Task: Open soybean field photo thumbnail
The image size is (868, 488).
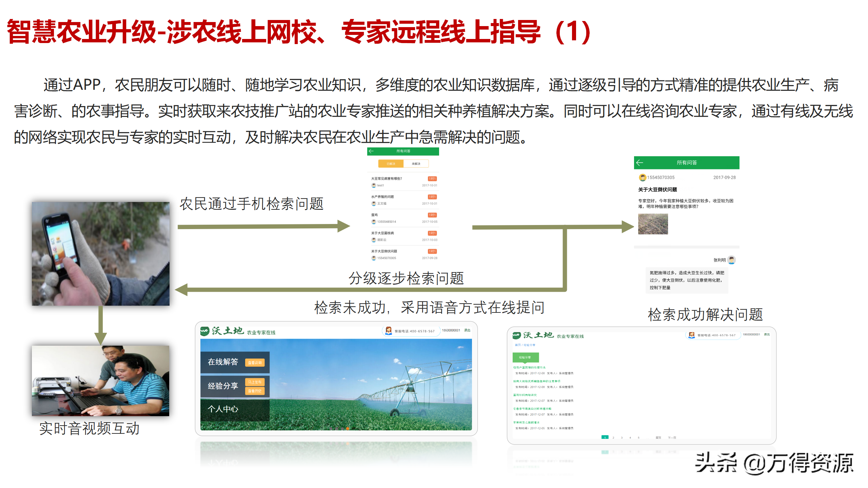Action: pyautogui.click(x=653, y=224)
